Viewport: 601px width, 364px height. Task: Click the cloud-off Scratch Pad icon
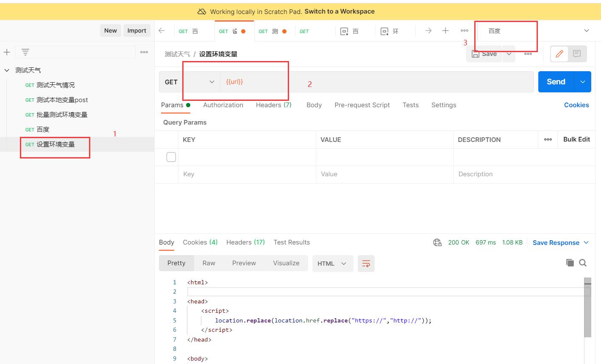[x=202, y=11]
